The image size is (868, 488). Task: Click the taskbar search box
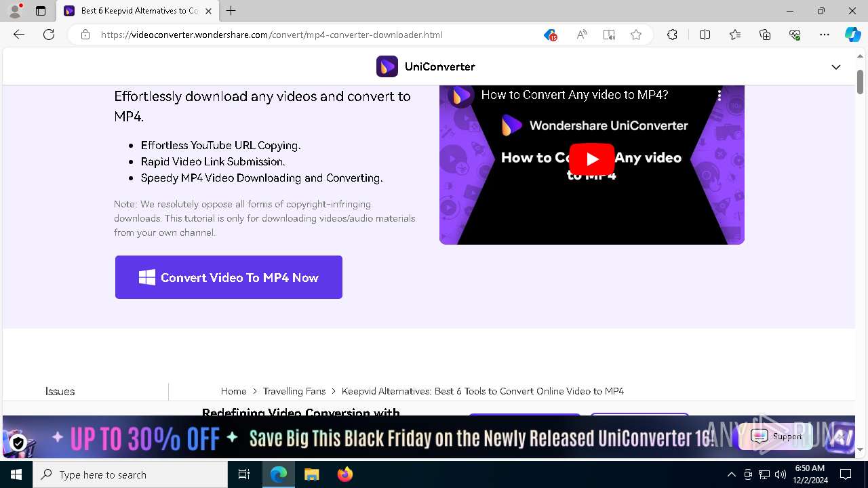[130, 474]
